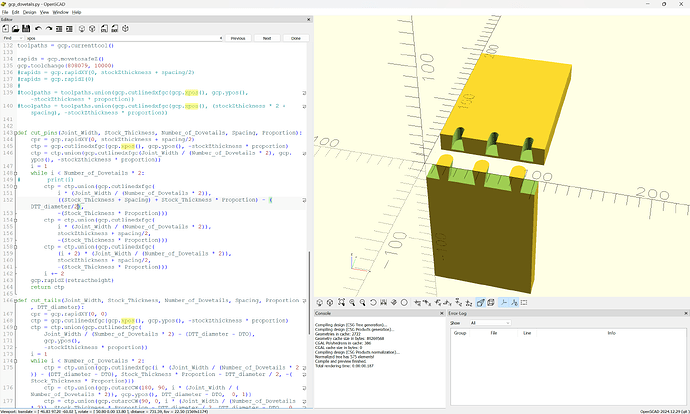Indent selected code using the toolbar icon
Image resolution: width=690 pixels, height=414 pixels.
click(x=69, y=29)
